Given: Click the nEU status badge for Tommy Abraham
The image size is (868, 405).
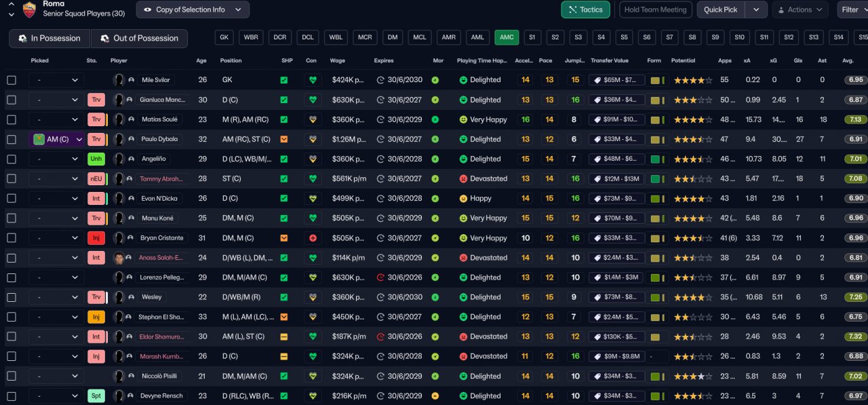Looking at the screenshot, I should coord(96,178).
